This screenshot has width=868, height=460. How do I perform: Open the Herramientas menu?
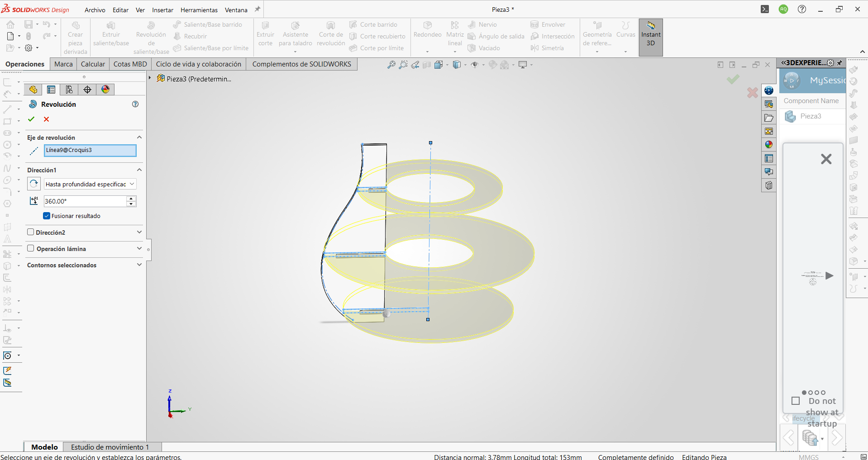[199, 10]
